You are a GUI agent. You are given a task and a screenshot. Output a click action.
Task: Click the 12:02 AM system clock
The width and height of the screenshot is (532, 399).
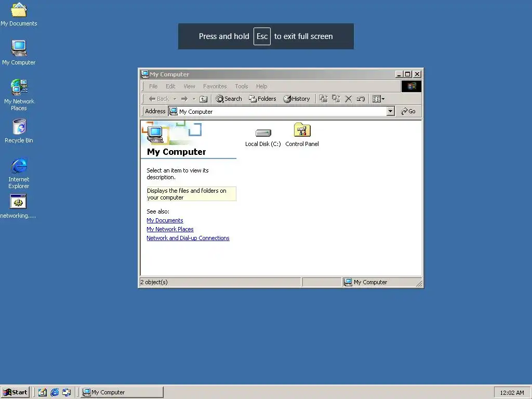[x=512, y=393]
